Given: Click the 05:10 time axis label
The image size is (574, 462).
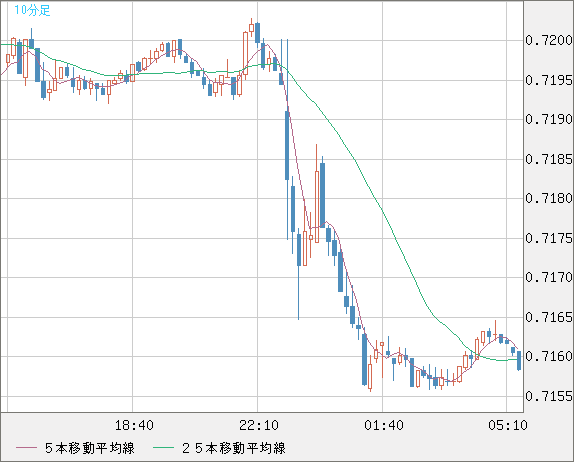Looking at the screenshot, I should coord(508,425).
